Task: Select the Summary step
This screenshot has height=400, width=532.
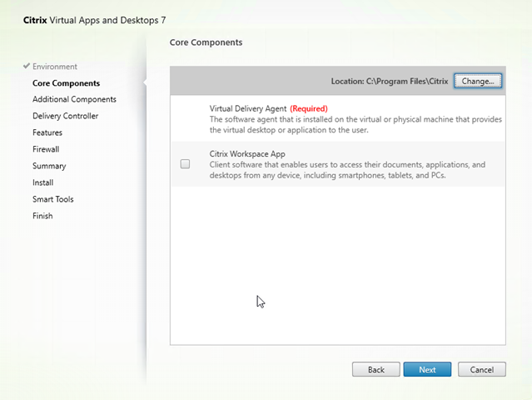Action: tap(49, 166)
